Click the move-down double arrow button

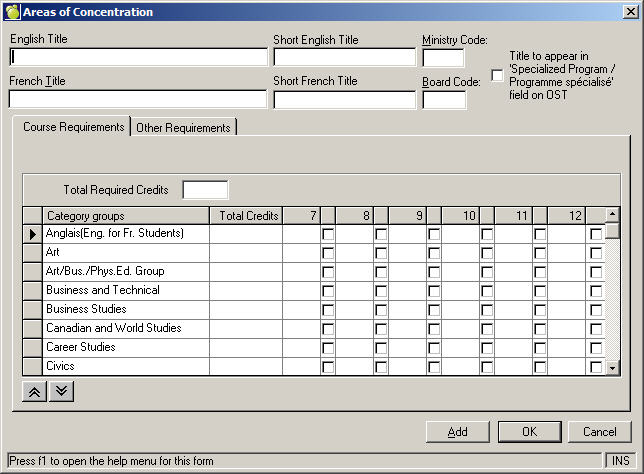(61, 391)
